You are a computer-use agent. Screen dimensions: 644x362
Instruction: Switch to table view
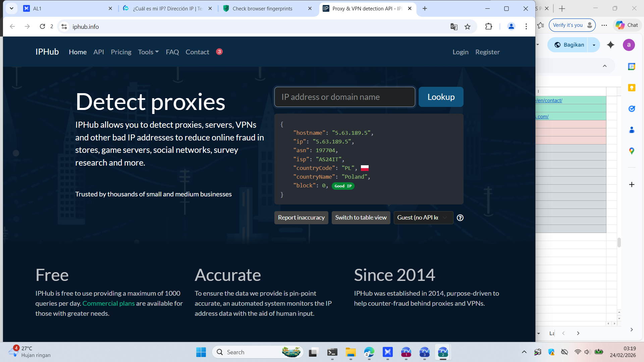pyautogui.click(x=361, y=218)
